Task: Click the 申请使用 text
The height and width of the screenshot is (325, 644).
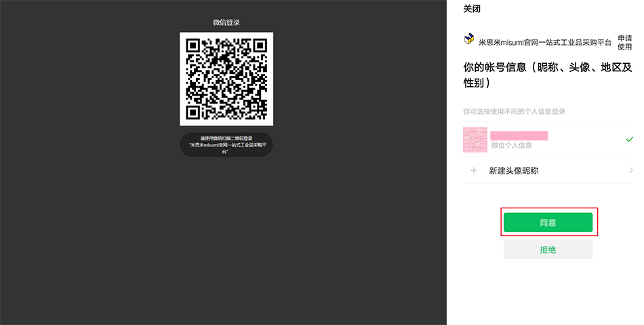Action: point(624,42)
